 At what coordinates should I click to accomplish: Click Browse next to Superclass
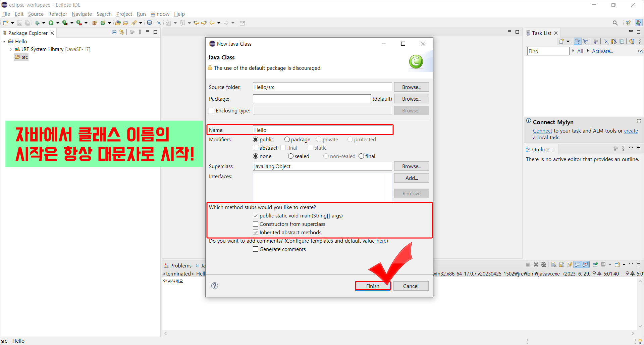[412, 166]
